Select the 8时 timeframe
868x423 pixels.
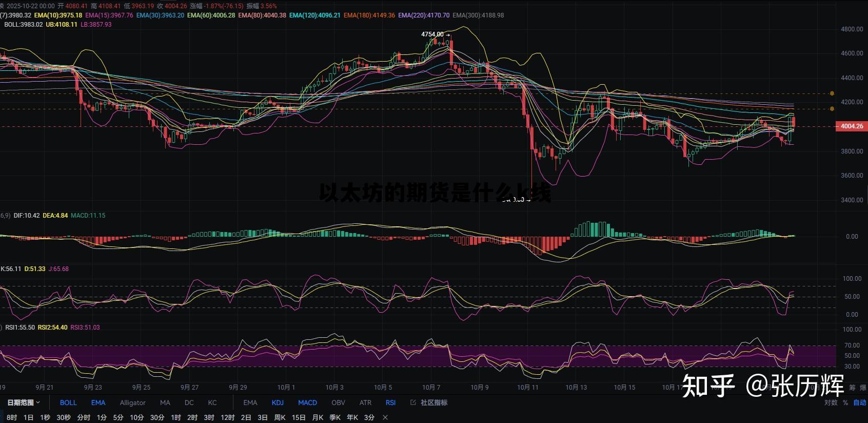[x=12, y=418]
